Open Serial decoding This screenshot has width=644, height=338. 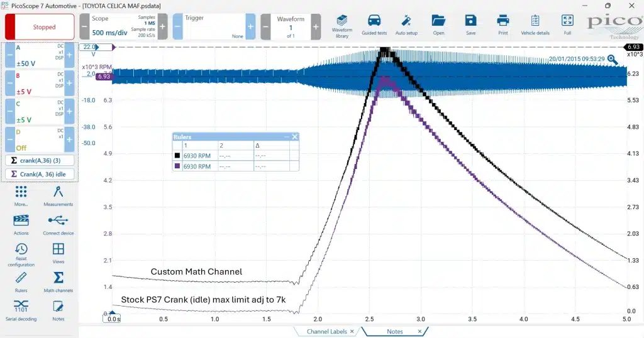[21, 310]
